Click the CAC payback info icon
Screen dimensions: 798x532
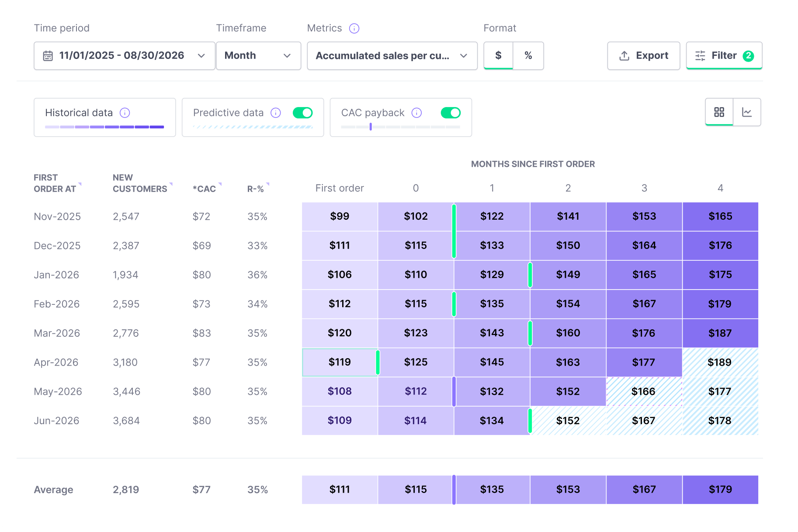417,113
